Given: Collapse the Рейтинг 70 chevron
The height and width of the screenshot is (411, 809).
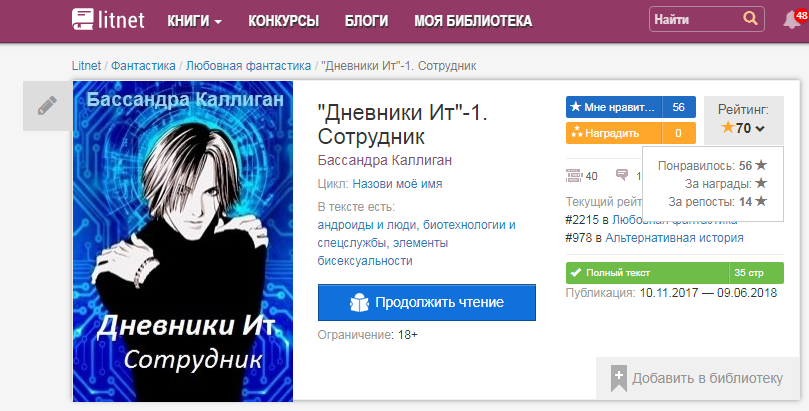Looking at the screenshot, I should click(x=759, y=128).
